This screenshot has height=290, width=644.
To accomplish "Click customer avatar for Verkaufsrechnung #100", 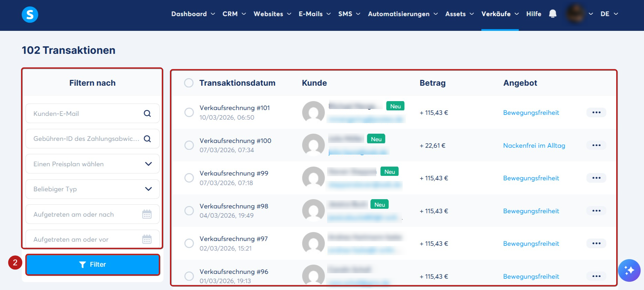I will [313, 145].
